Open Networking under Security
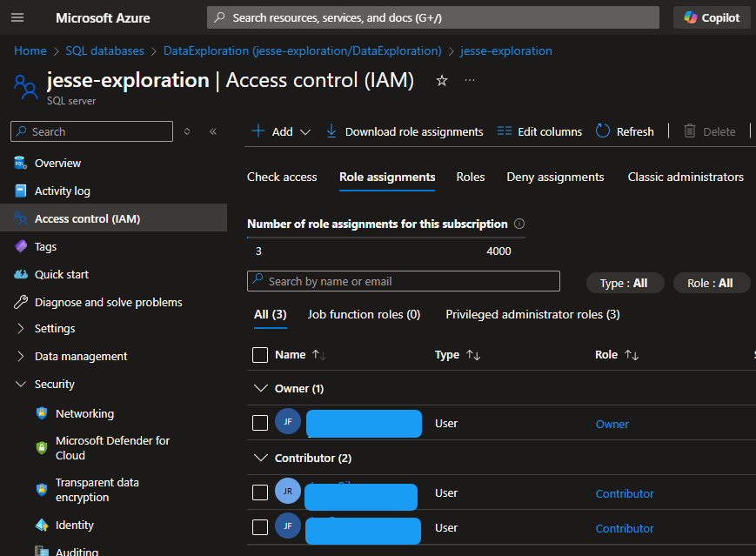 point(85,414)
